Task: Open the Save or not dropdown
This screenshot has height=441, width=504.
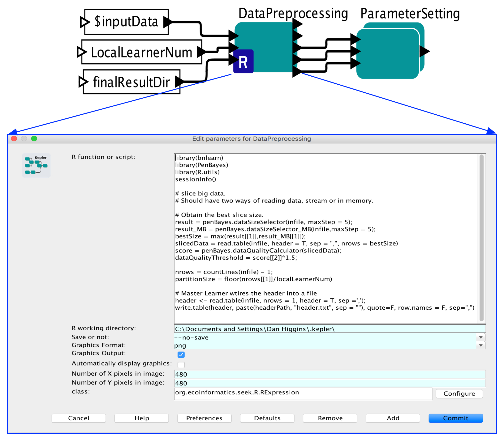Action: tap(480, 337)
